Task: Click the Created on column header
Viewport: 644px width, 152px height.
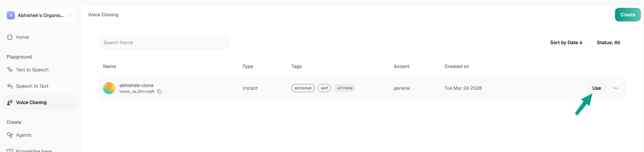Action: 457,66
